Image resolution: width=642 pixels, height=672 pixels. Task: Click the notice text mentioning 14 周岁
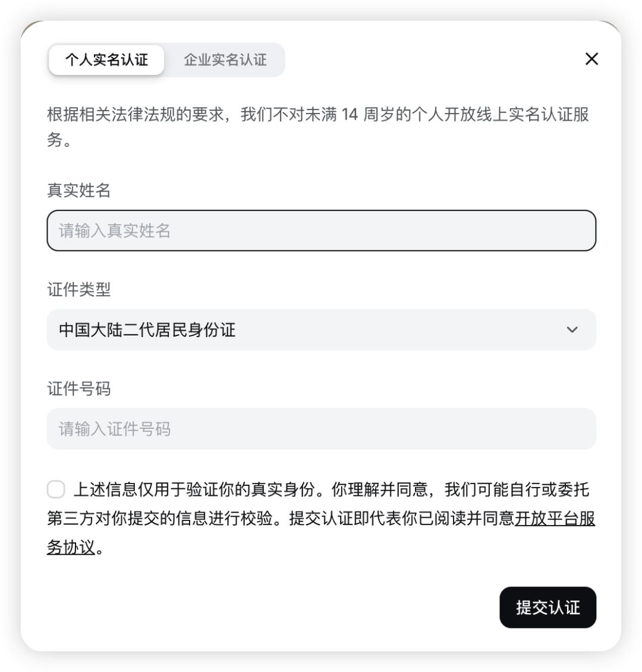click(318, 127)
